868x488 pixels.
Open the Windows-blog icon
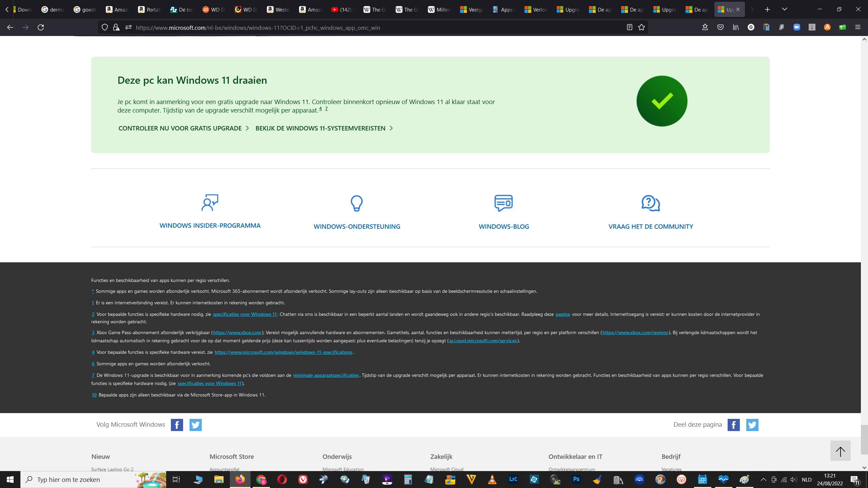(x=504, y=203)
